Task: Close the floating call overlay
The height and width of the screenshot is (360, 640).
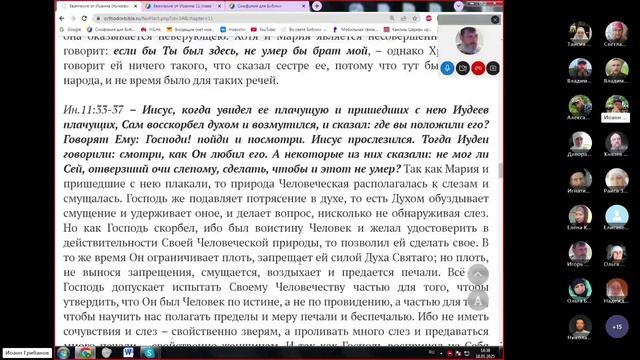Action: coord(495,20)
